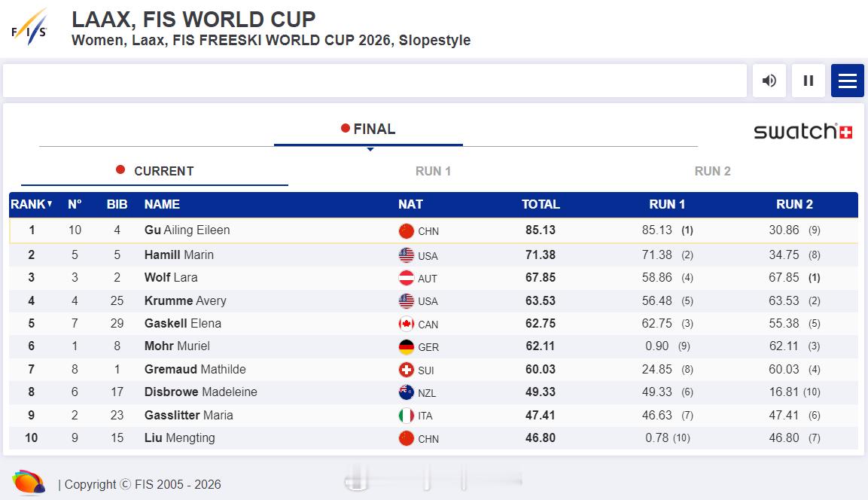Pause the live results updates
The width and height of the screenshot is (868, 500).
click(x=808, y=81)
